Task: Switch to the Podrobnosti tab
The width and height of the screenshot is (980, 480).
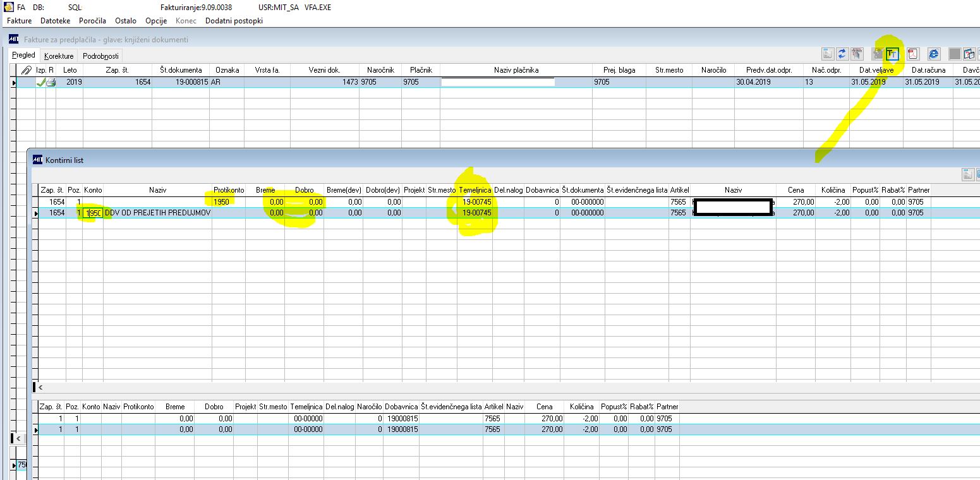Action: pyautogui.click(x=100, y=56)
